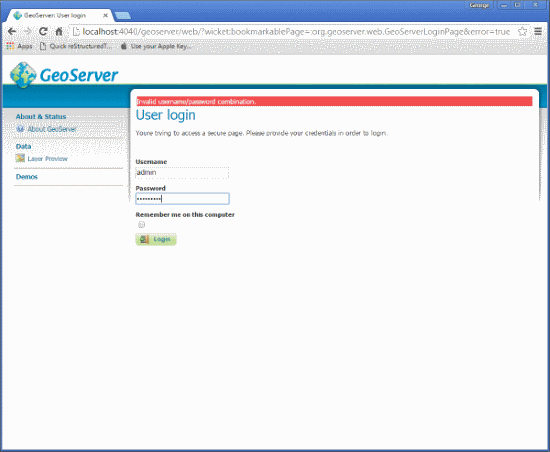The image size is (550, 452).
Task: Open the About GeoServer link
Action: [52, 129]
